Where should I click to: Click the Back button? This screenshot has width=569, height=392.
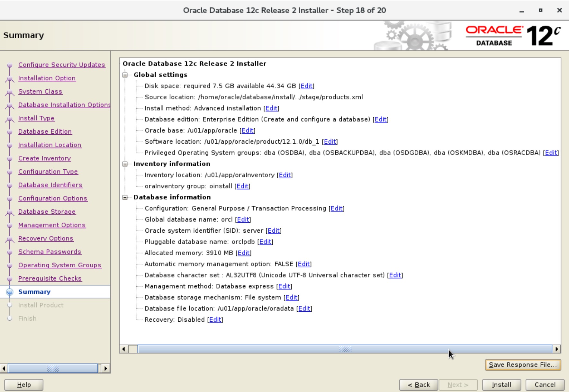pos(419,385)
